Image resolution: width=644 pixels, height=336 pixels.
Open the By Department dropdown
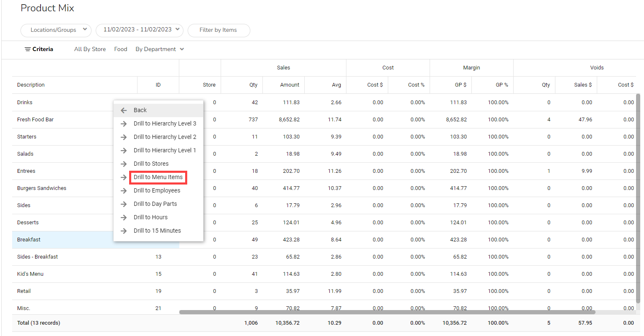pyautogui.click(x=160, y=49)
